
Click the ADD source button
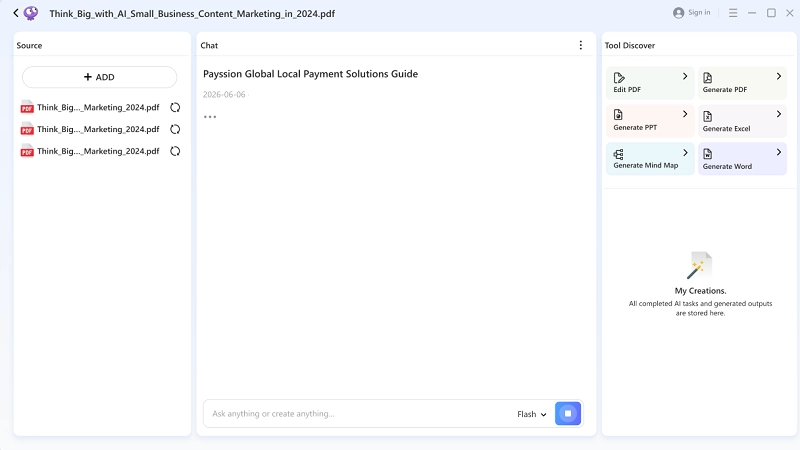click(99, 77)
